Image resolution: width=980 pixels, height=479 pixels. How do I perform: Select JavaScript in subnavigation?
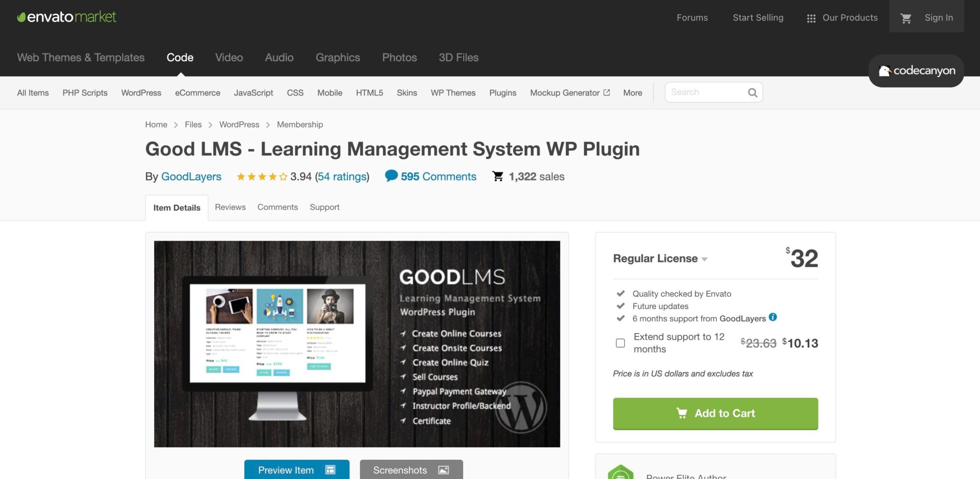(x=254, y=93)
